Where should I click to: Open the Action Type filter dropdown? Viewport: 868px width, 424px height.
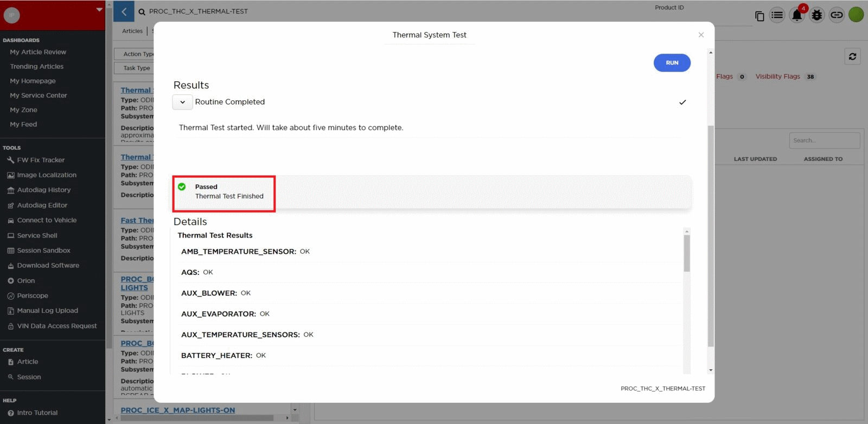pyautogui.click(x=135, y=54)
